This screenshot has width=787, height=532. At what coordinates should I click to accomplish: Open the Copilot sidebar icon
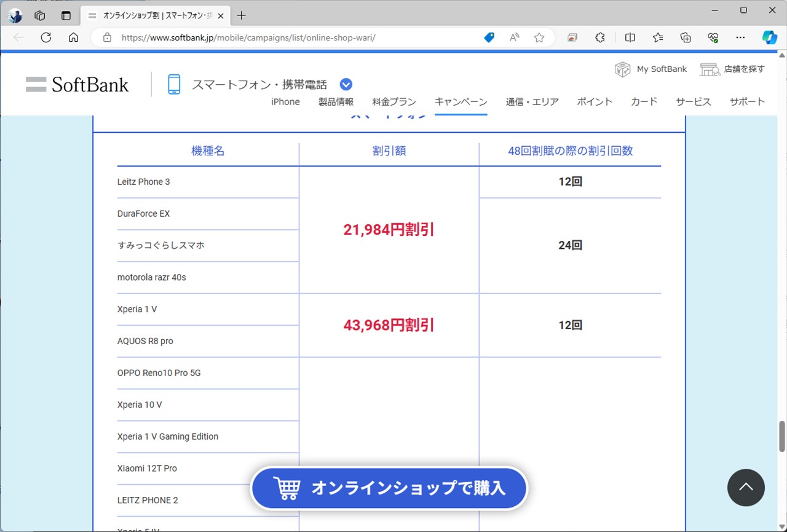click(x=770, y=37)
